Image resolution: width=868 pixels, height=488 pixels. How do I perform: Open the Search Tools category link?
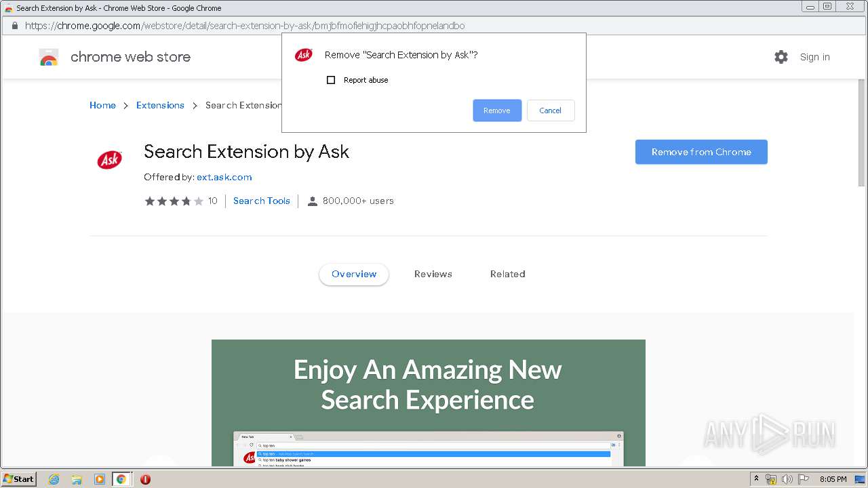(x=262, y=201)
